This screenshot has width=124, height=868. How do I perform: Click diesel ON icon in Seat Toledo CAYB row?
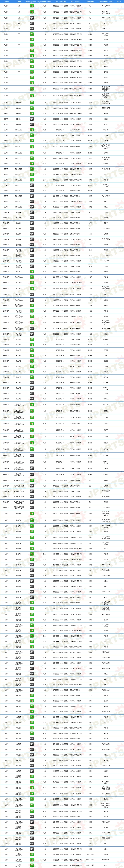click(32, 191)
